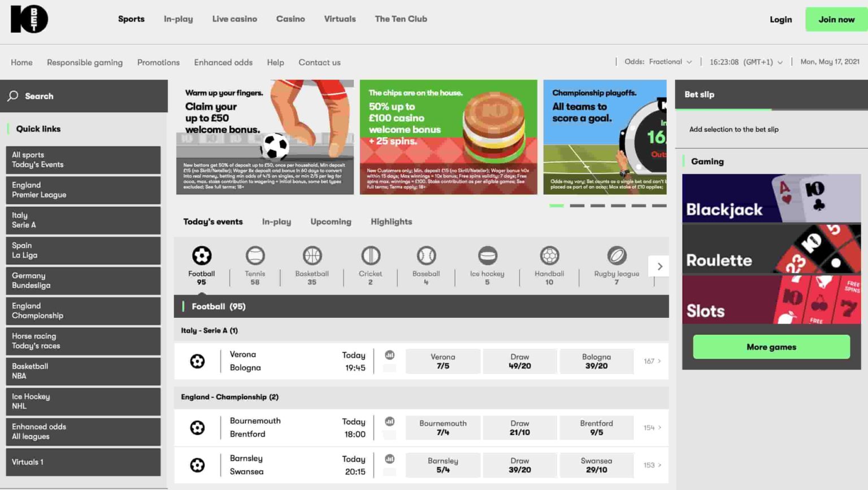Viewport: 868px width, 490px height.
Task: Open the Sports main menu
Action: (131, 19)
